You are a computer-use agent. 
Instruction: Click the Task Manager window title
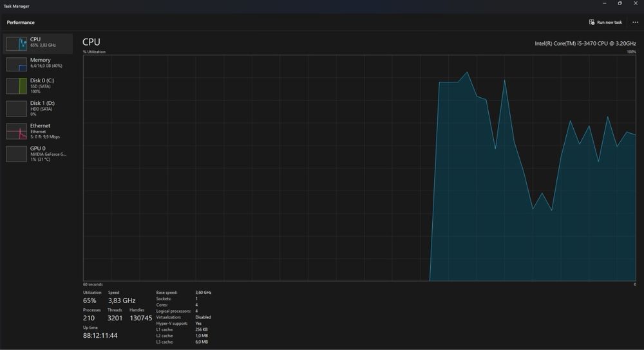[17, 6]
